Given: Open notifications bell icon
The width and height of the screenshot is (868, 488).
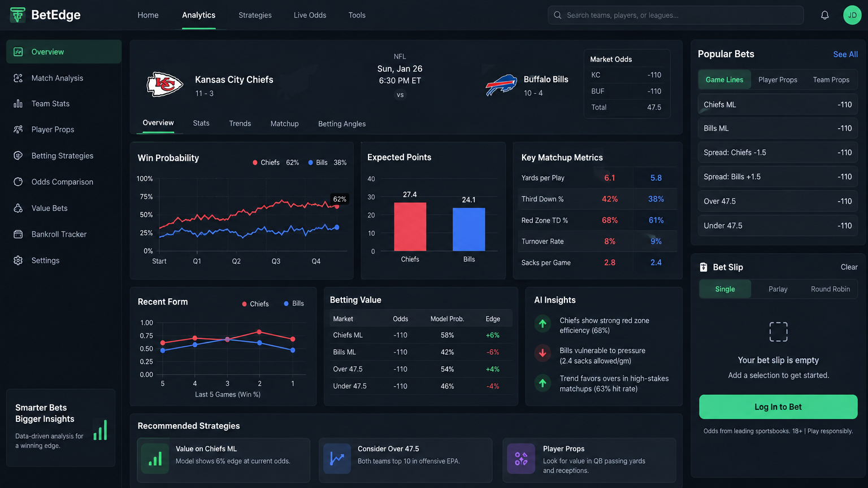Looking at the screenshot, I should [x=824, y=15].
